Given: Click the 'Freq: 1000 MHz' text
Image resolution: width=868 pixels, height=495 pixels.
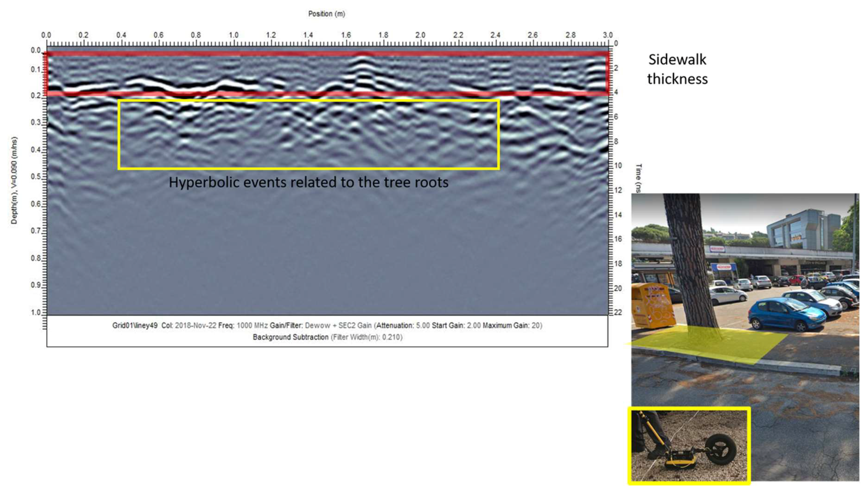Looking at the screenshot, I should click(243, 325).
